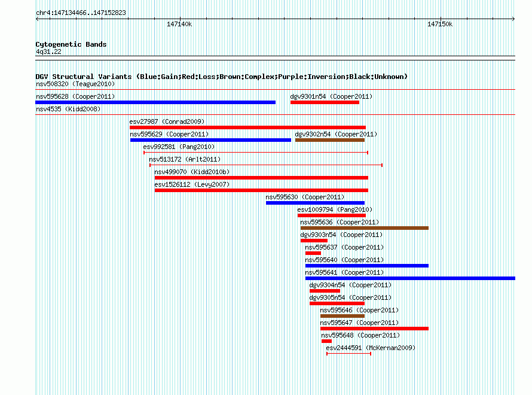Select the nsv595630 (Cooper2011) blue bar
Screen dimensions: 532x395
tap(315, 203)
